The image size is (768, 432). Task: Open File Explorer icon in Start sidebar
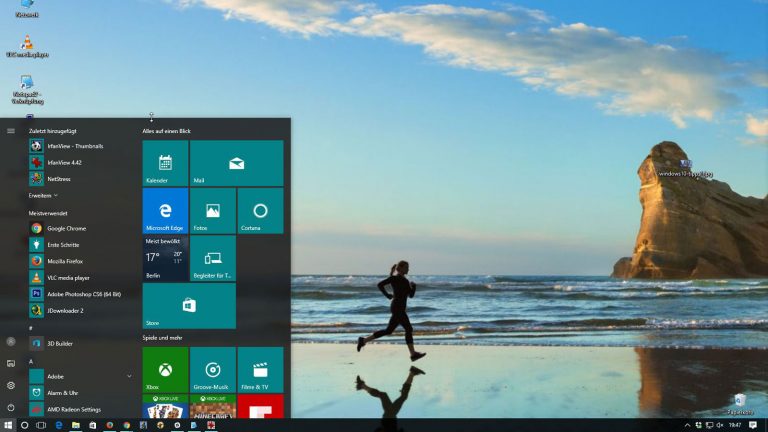click(x=11, y=363)
